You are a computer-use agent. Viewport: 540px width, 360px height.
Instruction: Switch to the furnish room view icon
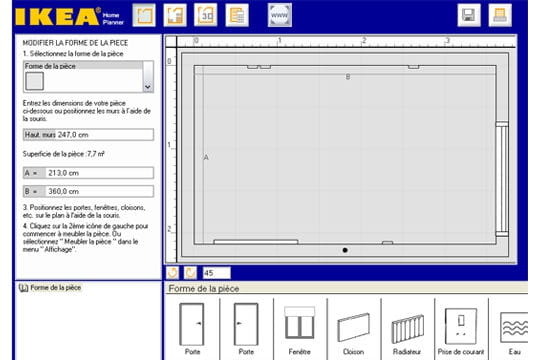(175, 15)
